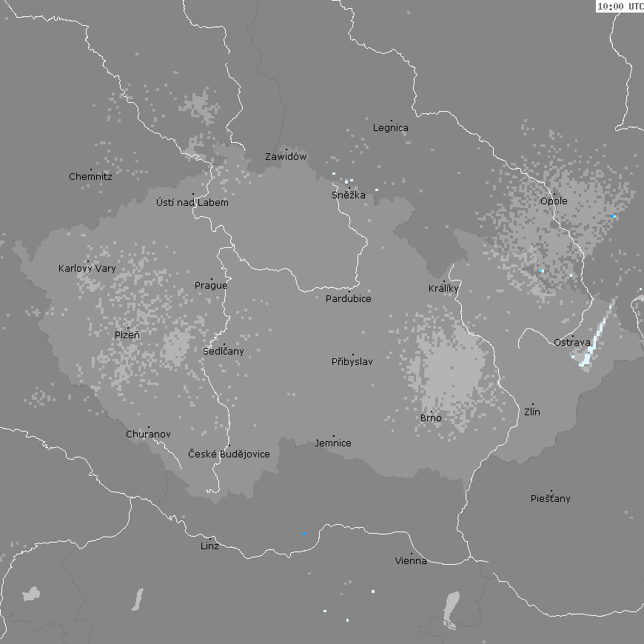Click the Linz city label
644x644 pixels.
coord(209,546)
